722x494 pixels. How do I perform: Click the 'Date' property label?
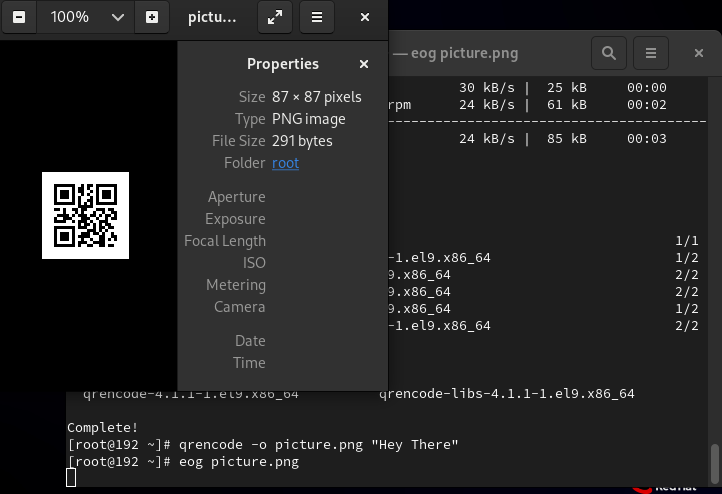click(x=250, y=341)
